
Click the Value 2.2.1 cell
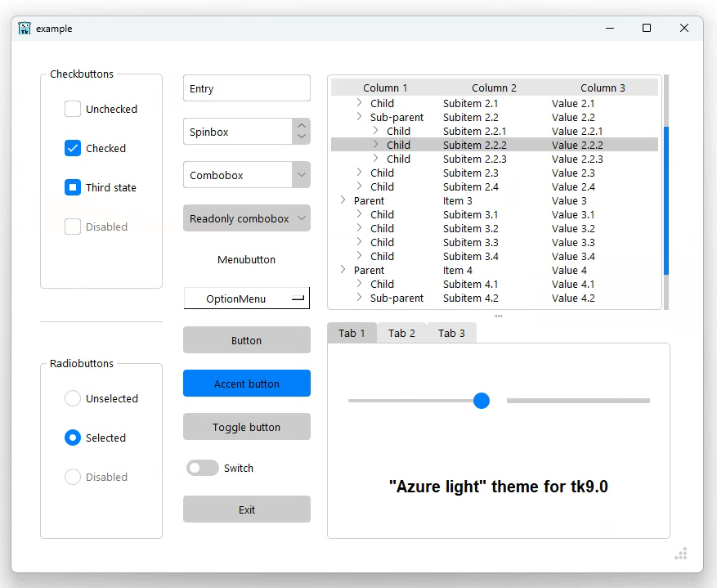(x=577, y=131)
